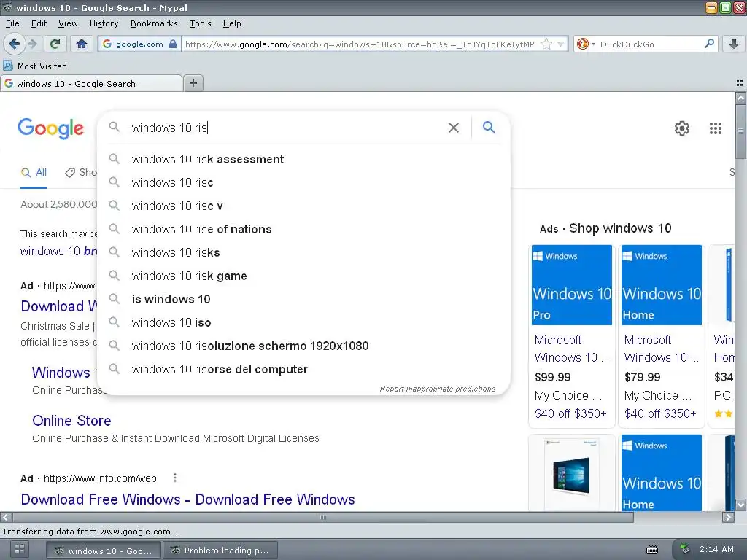Click vertical scrollbar up arrow
This screenshot has width=747, height=560.
tap(740, 98)
